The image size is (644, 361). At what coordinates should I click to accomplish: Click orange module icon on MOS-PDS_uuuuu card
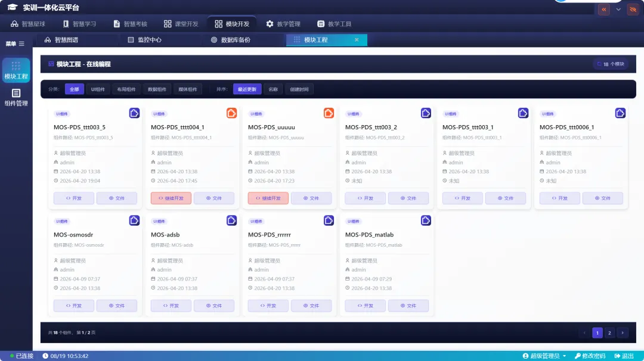(x=329, y=113)
